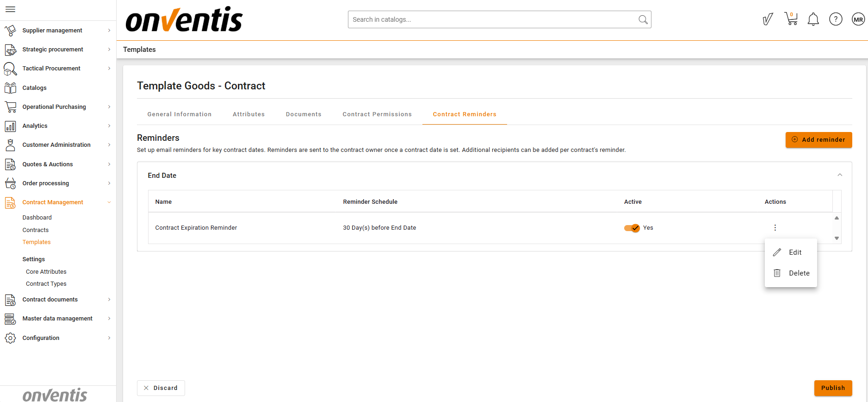Click the Add reminder button
This screenshot has height=402, width=868.
[818, 140]
